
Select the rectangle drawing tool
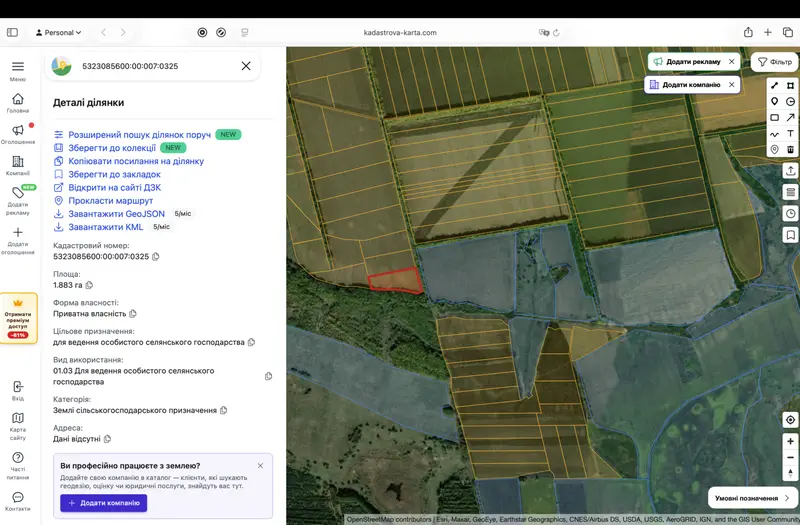point(774,117)
